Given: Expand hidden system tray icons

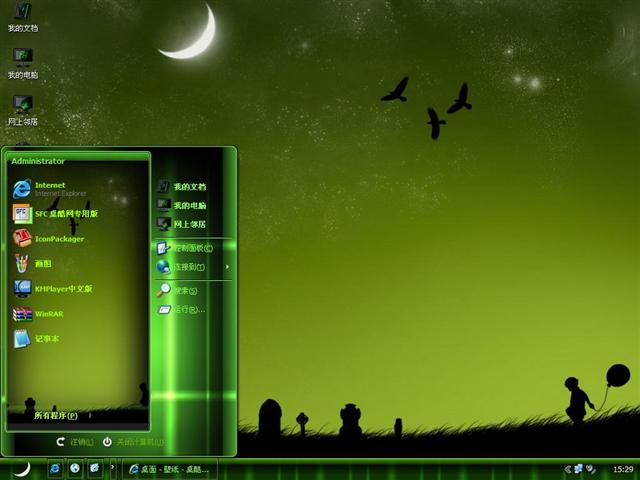Looking at the screenshot, I should pyautogui.click(x=568, y=469).
